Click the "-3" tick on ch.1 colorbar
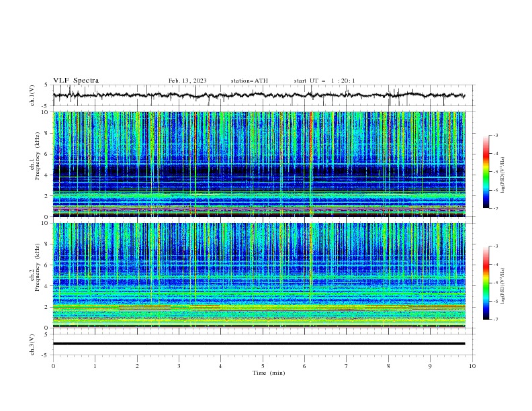Viewport: 532px width, 411px height. pos(495,135)
